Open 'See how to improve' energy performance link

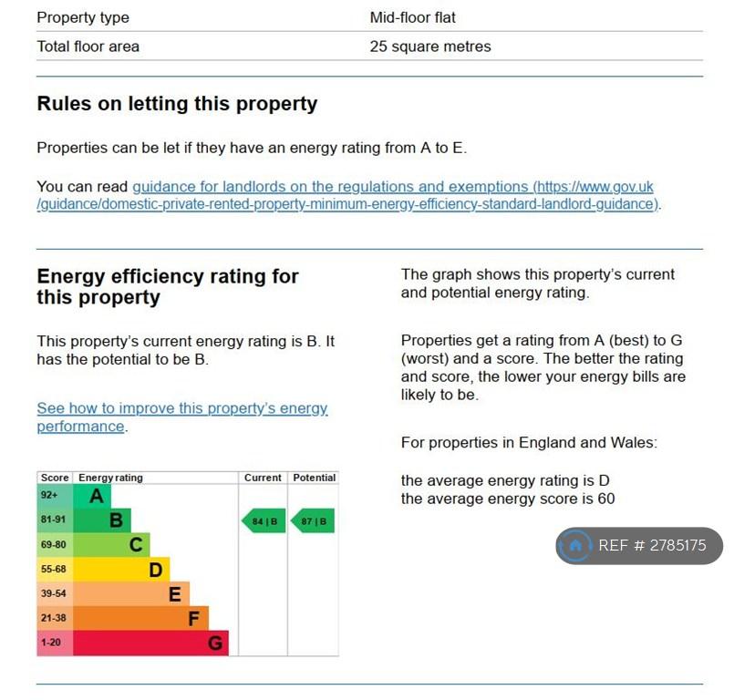182,417
